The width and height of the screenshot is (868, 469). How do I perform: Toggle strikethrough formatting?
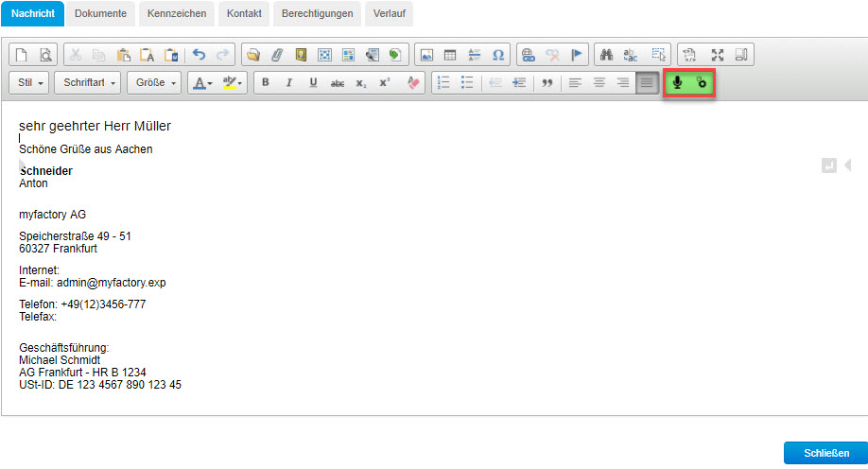point(338,83)
